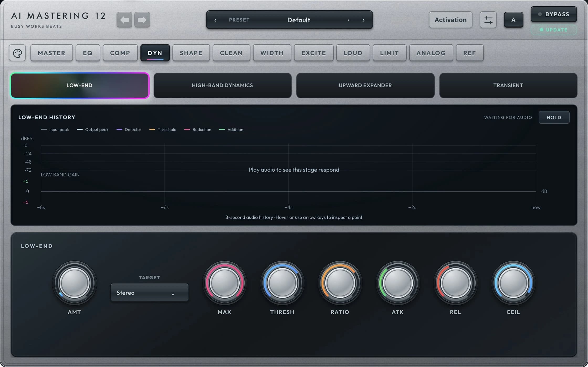The image size is (588, 367).
Task: Click the Addition legend entry
Action: tap(231, 130)
